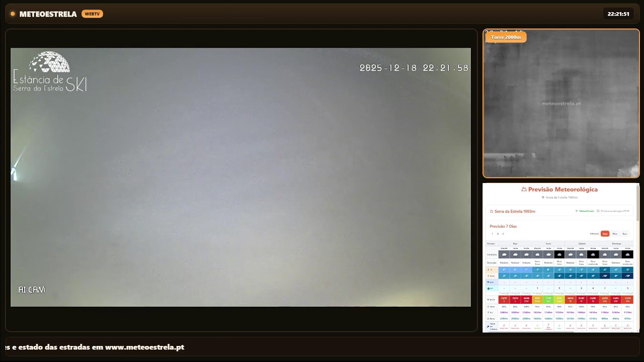Click the Sábado column header

tap(582, 243)
